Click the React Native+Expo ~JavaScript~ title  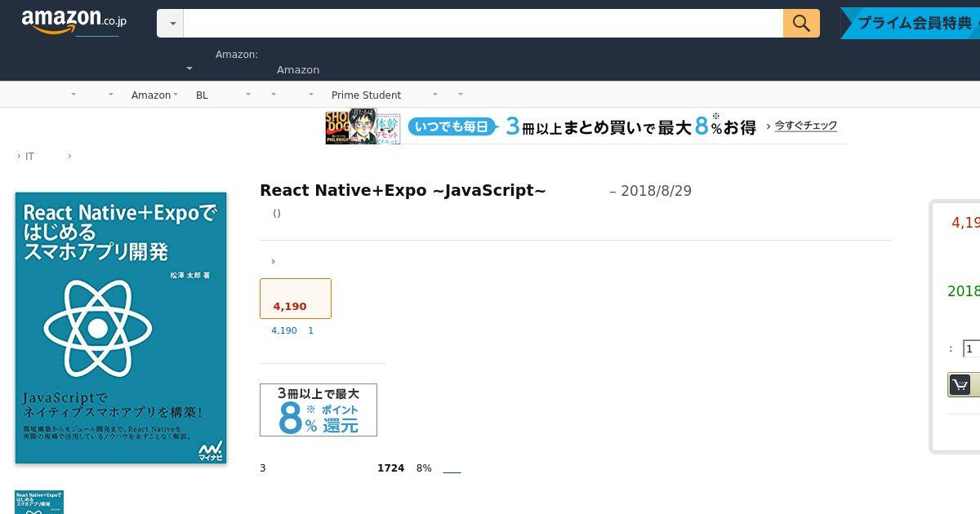click(x=403, y=190)
